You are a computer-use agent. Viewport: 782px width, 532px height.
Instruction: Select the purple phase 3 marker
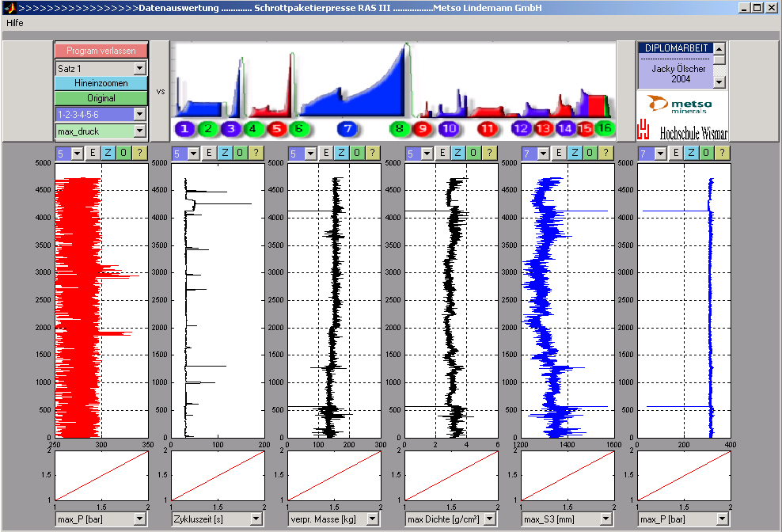pyautogui.click(x=230, y=128)
